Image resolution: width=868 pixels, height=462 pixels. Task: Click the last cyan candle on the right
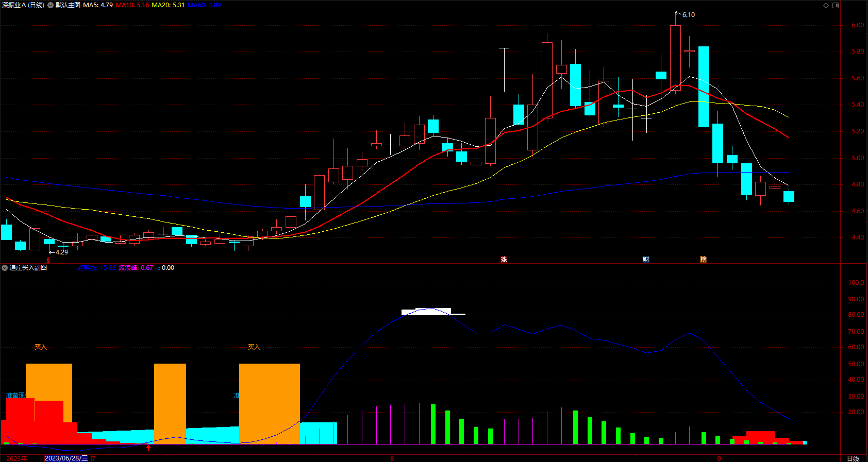point(789,196)
